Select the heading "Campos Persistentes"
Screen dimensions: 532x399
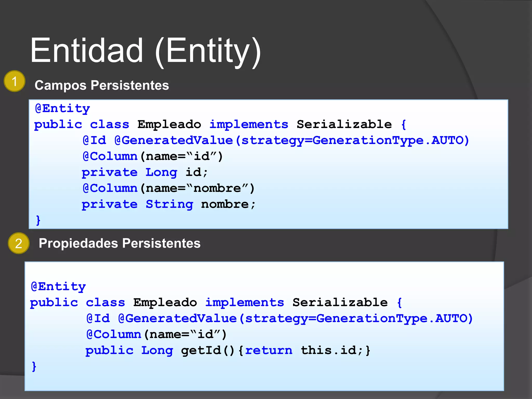(x=102, y=85)
